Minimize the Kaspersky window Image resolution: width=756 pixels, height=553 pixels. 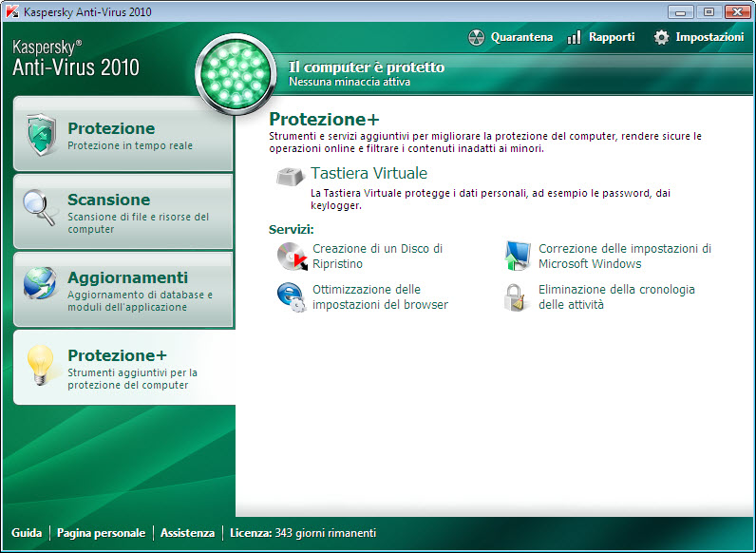point(681,11)
